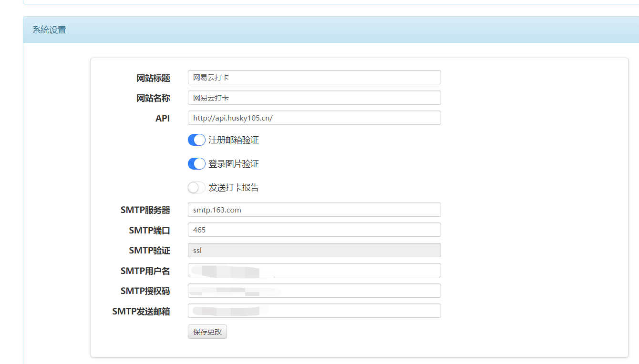The width and height of the screenshot is (639, 364).
Task: Click the SMTP服务器 field label
Action: tap(145, 210)
